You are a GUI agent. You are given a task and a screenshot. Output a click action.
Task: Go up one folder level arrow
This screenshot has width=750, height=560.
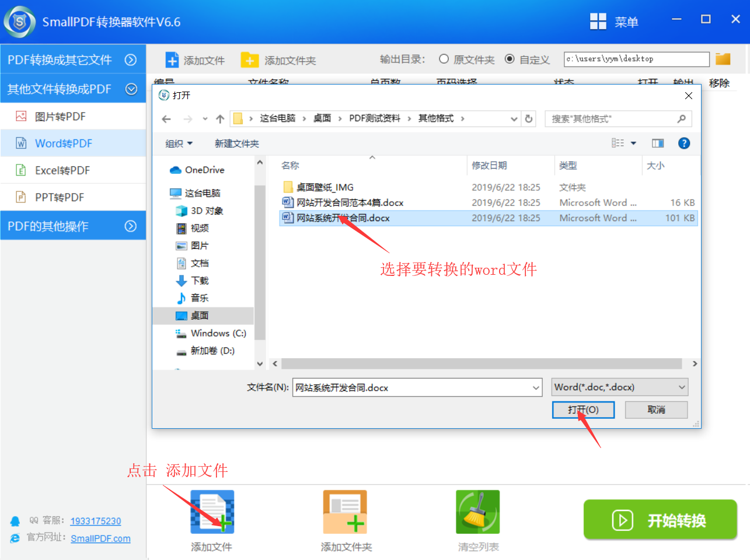point(220,119)
